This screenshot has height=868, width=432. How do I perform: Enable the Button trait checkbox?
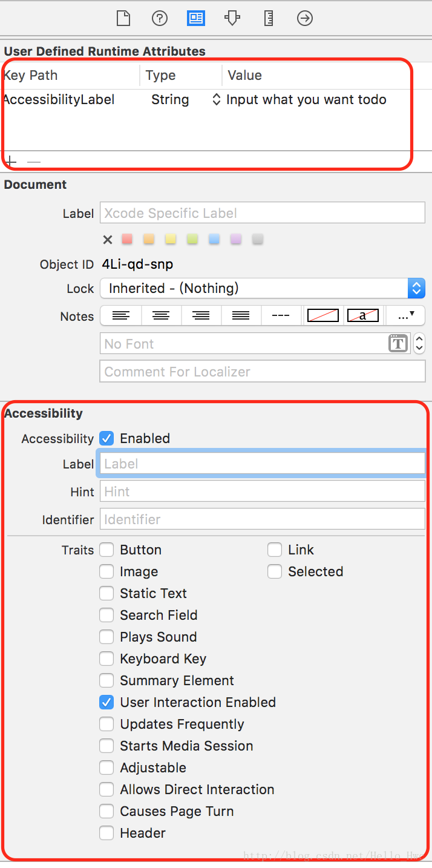(x=106, y=550)
